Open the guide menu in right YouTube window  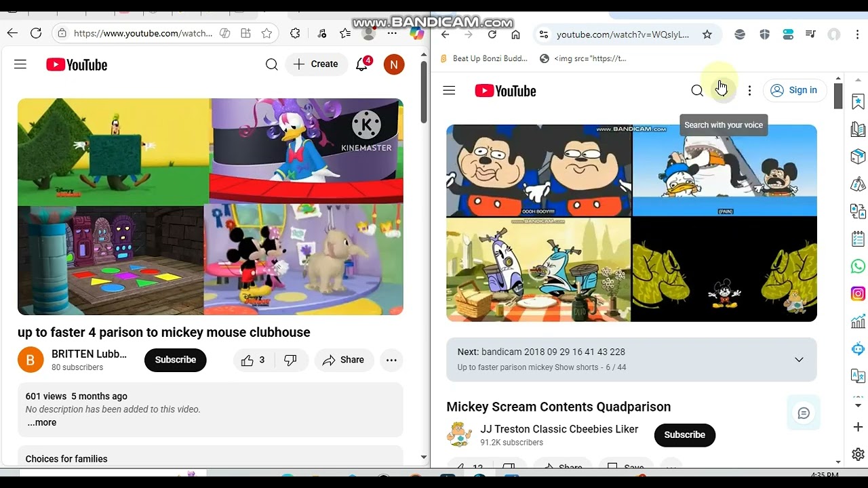point(449,91)
